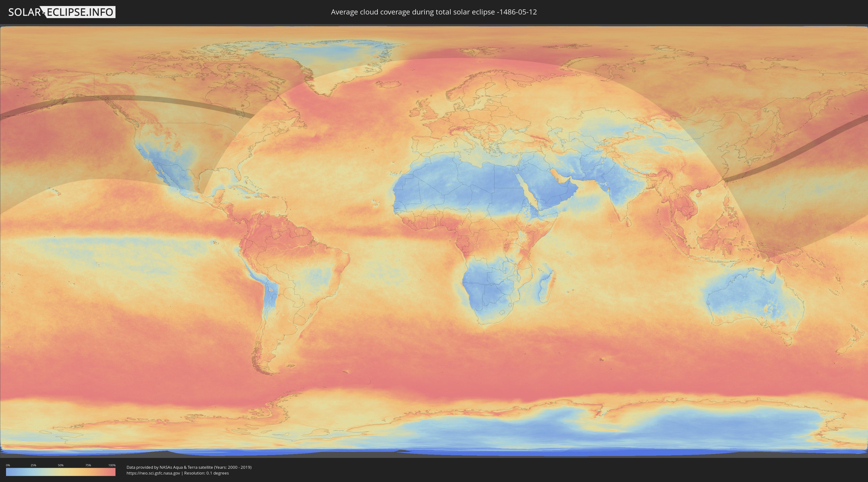
Task: Click the NASA Aqua & Terra data credit text
Action: point(189,467)
